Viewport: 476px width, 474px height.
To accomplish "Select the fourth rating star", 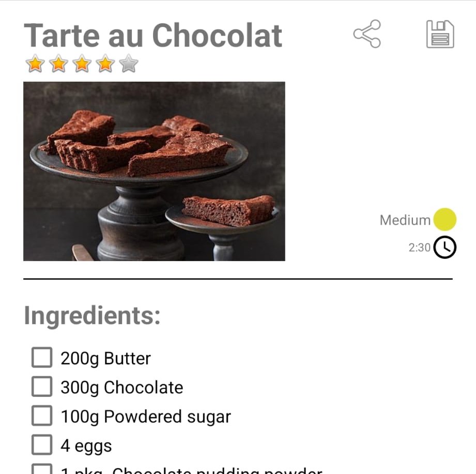I will (x=105, y=64).
